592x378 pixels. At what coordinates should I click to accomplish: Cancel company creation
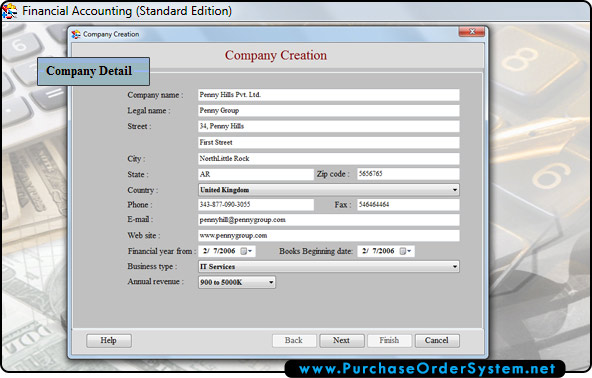point(437,341)
